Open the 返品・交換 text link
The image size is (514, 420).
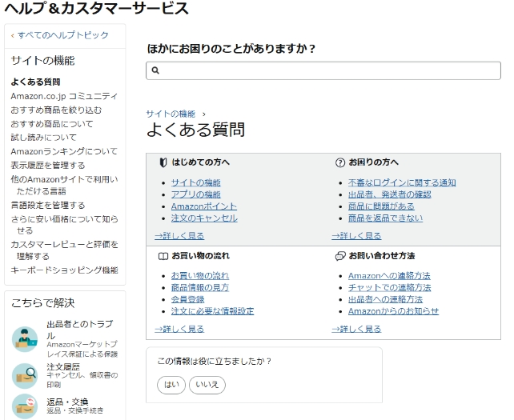[x=67, y=402]
